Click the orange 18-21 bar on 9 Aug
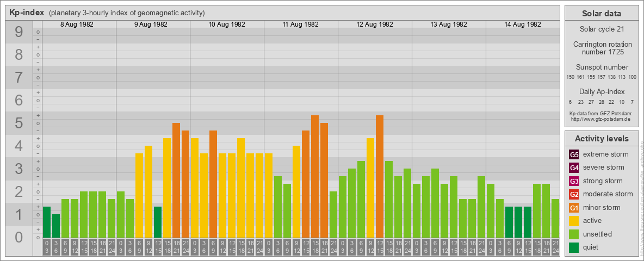This screenshot has height=261, width=644. 176,180
